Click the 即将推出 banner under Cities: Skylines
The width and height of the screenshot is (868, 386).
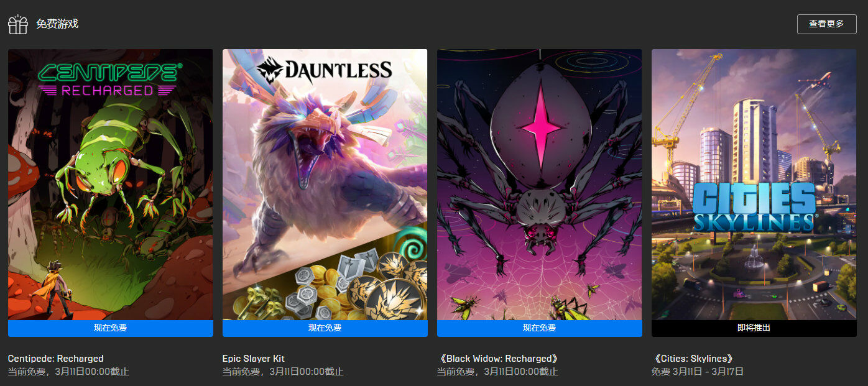click(x=754, y=328)
